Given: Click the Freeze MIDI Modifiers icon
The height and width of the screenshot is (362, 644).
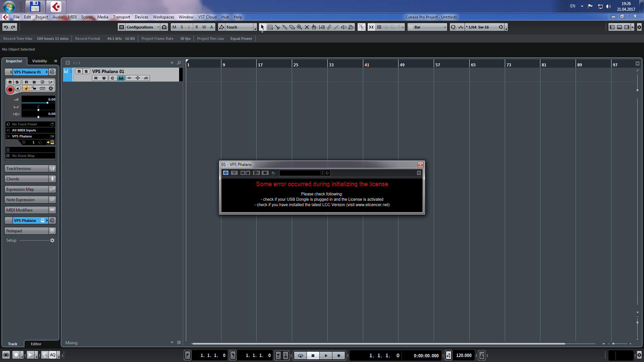Looking at the screenshot, I should (x=52, y=209).
